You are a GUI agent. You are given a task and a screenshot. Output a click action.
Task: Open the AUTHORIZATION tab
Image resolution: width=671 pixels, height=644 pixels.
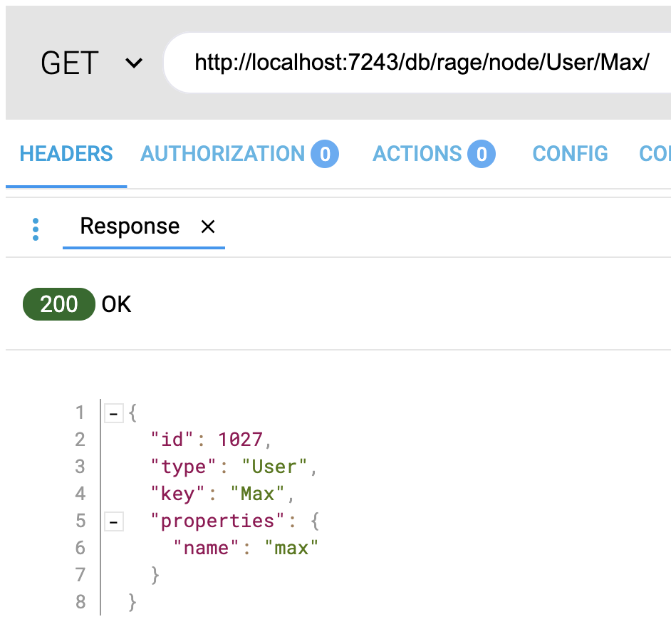(222, 154)
